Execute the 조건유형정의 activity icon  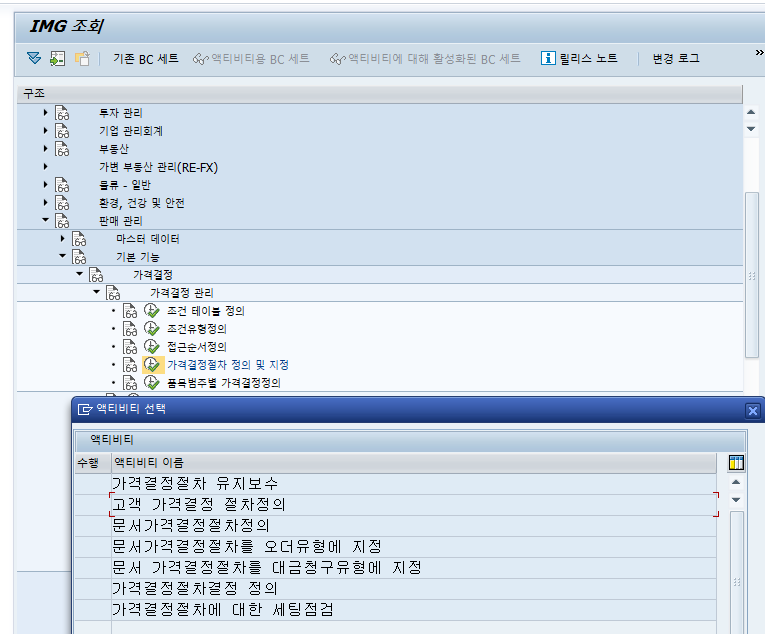click(x=152, y=328)
